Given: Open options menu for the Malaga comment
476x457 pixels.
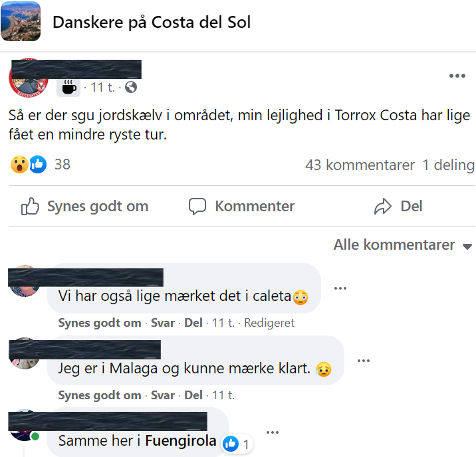Looking at the screenshot, I should (363, 361).
